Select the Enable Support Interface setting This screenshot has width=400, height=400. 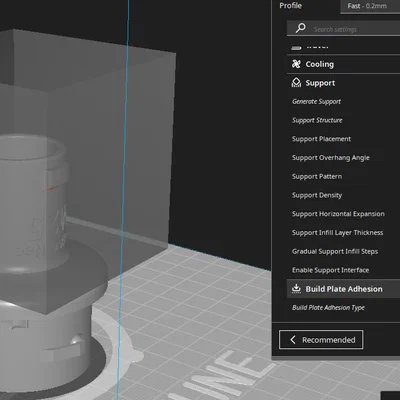330,270
